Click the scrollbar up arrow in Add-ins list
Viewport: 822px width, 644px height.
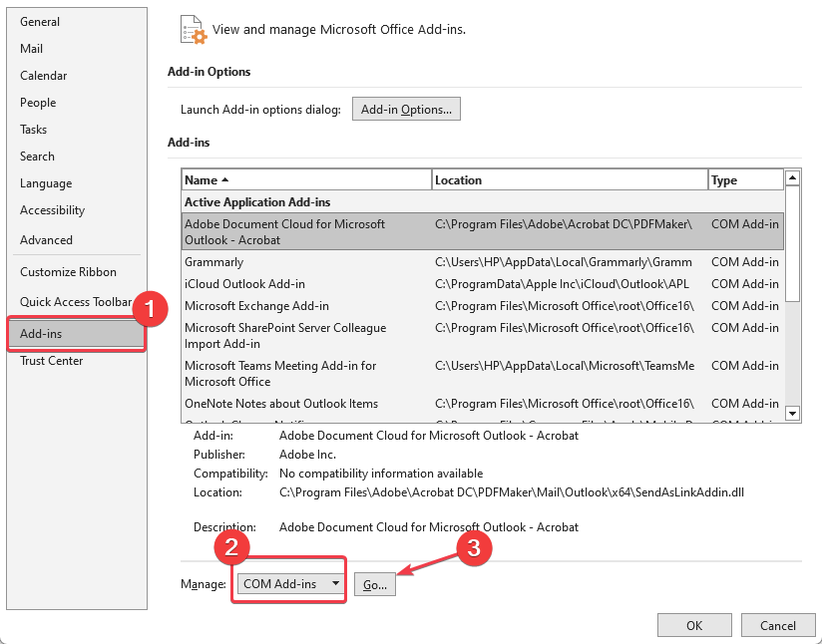point(793,176)
